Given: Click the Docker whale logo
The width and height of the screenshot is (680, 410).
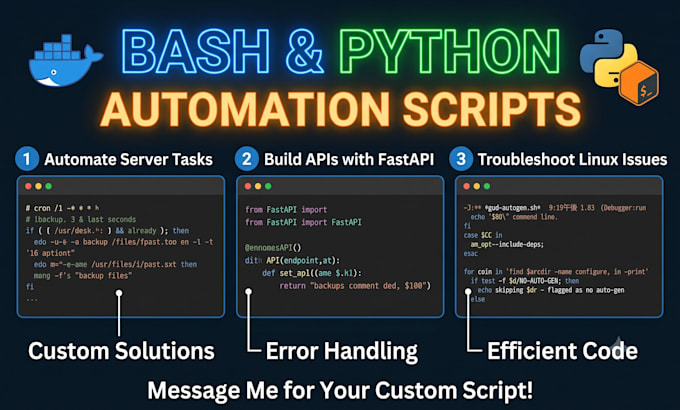Looking at the screenshot, I should click(65, 61).
